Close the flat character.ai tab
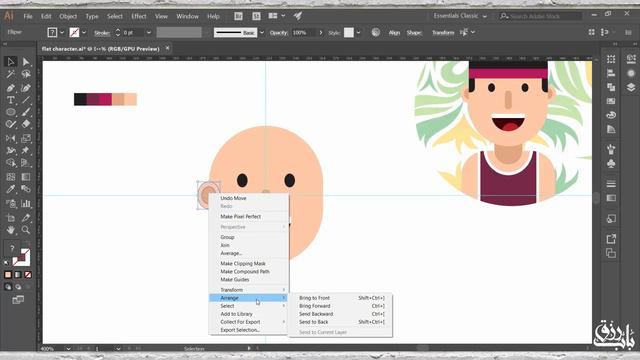Screen dimensions: 640x360 [x=167, y=48]
